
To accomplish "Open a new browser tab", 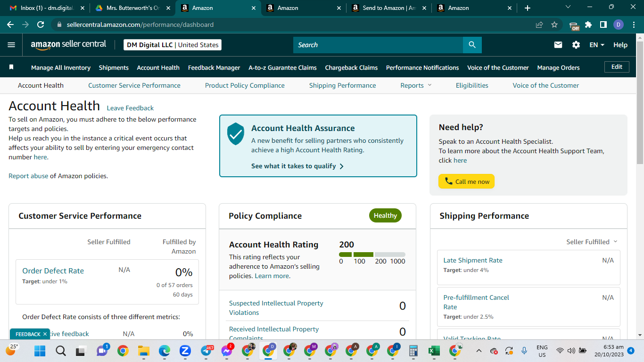I will coord(528,8).
